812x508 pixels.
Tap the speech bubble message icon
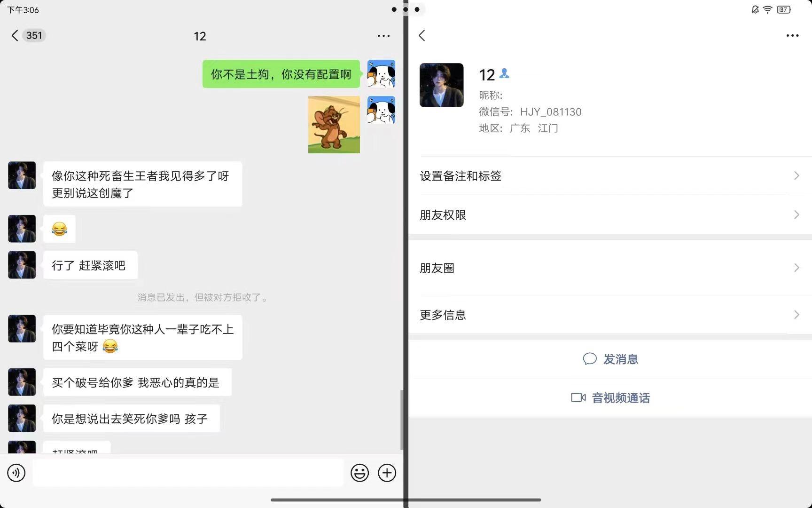pyautogui.click(x=590, y=359)
